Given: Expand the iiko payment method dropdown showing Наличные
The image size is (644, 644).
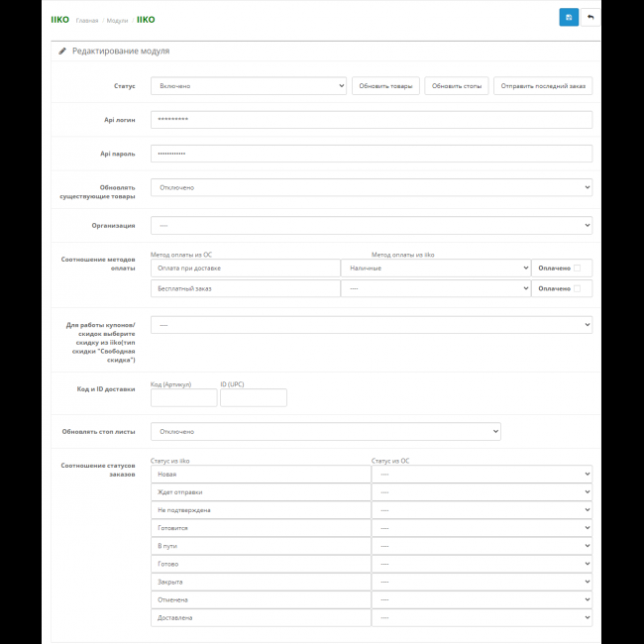Looking at the screenshot, I should coord(435,268).
